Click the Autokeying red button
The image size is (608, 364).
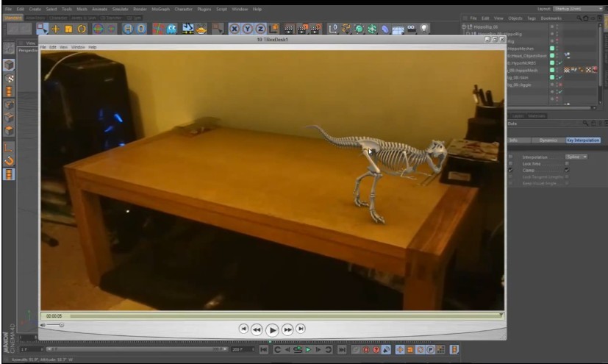[365, 349]
